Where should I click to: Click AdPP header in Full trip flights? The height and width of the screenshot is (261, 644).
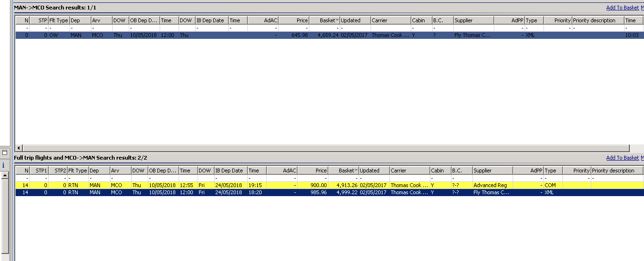528,171
